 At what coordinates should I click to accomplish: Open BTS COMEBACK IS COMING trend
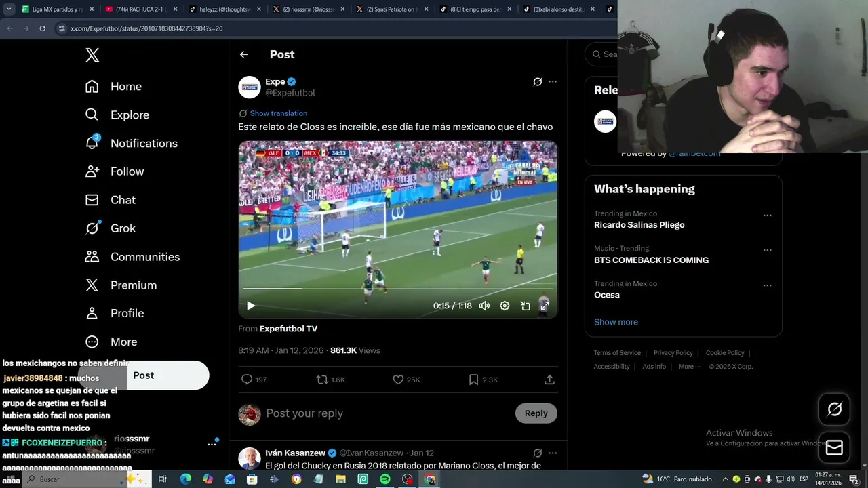[x=651, y=260]
